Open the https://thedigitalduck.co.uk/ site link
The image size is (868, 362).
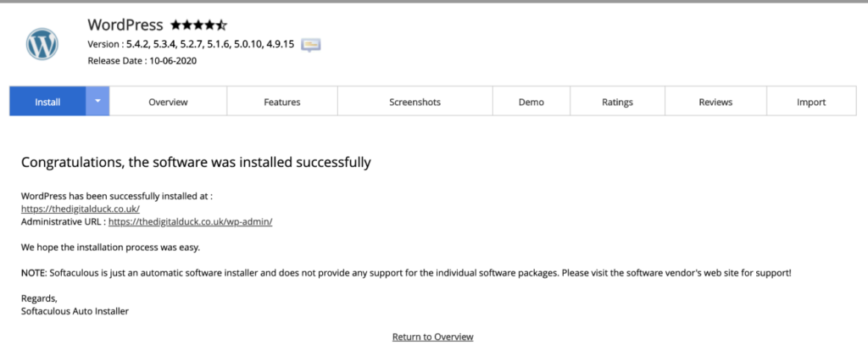[81, 209]
